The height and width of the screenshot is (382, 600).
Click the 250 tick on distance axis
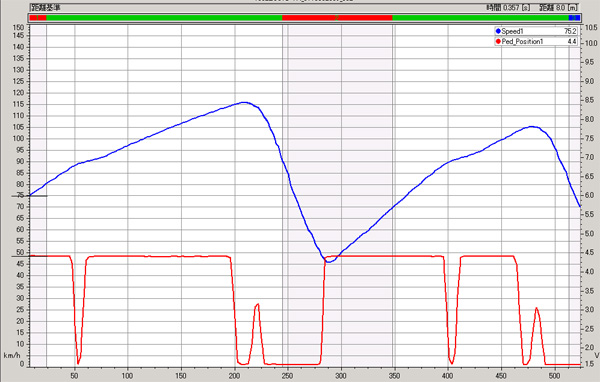click(x=287, y=375)
